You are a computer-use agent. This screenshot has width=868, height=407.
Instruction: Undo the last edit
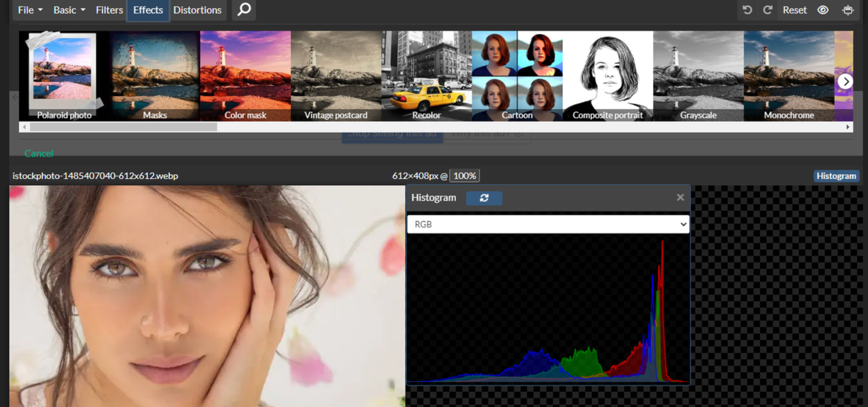click(747, 10)
